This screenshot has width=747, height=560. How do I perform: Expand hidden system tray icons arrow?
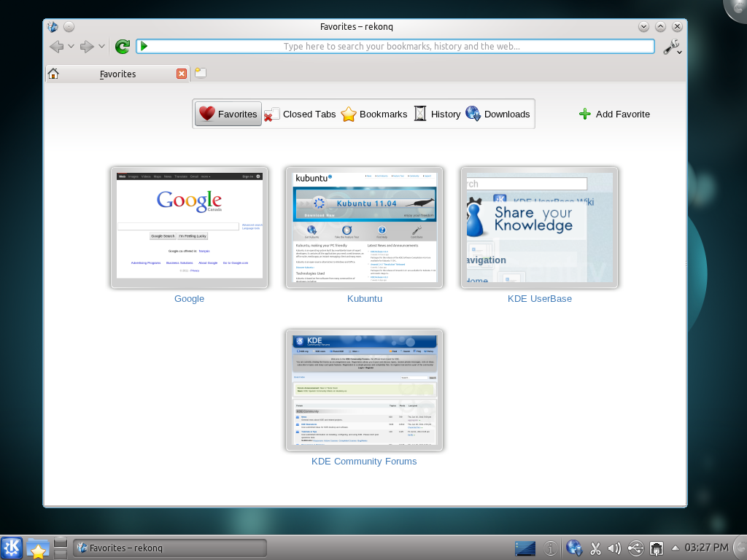pos(675,548)
